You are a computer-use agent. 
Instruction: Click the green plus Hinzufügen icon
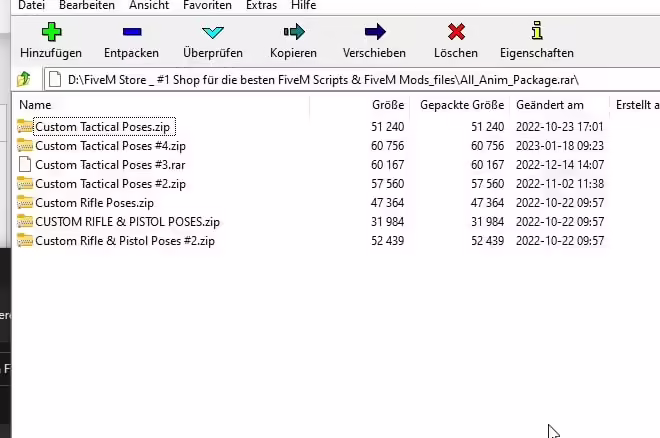pos(52,32)
